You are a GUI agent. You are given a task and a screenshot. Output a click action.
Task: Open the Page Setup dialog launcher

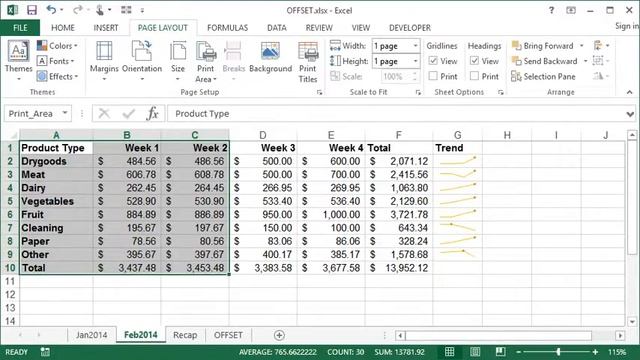coord(319,93)
